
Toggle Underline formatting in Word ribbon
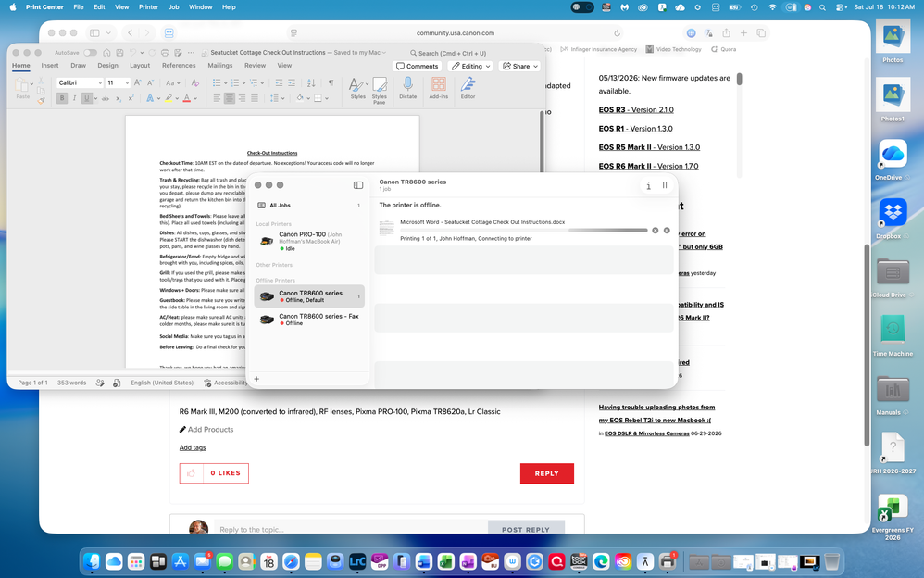[x=87, y=98]
